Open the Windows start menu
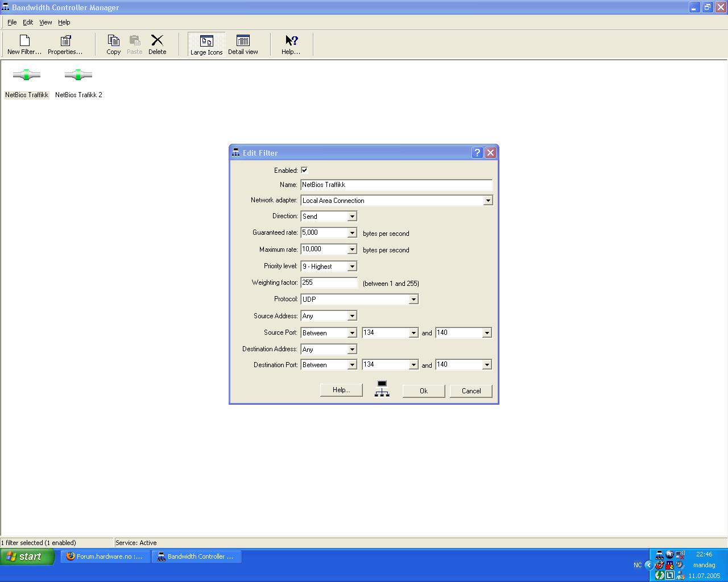This screenshot has height=582, width=728. [27, 556]
